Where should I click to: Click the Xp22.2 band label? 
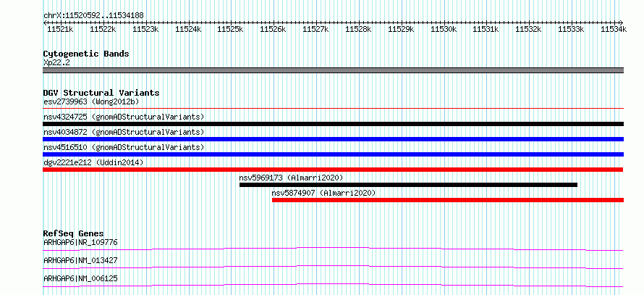56,63
